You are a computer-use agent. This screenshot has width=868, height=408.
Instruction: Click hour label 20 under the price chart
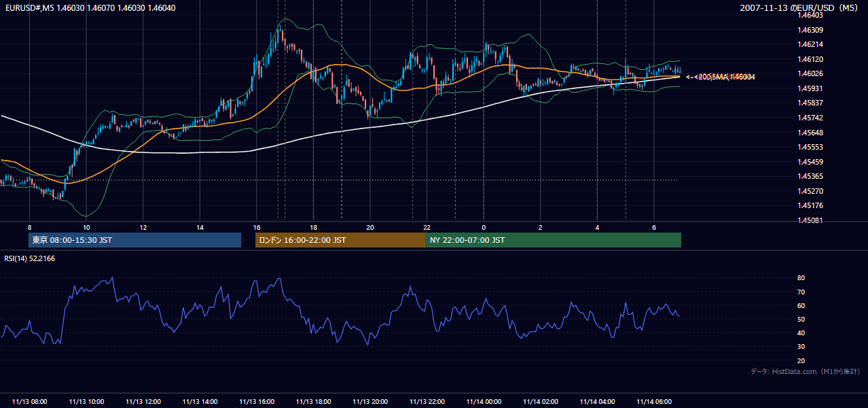tap(369, 227)
